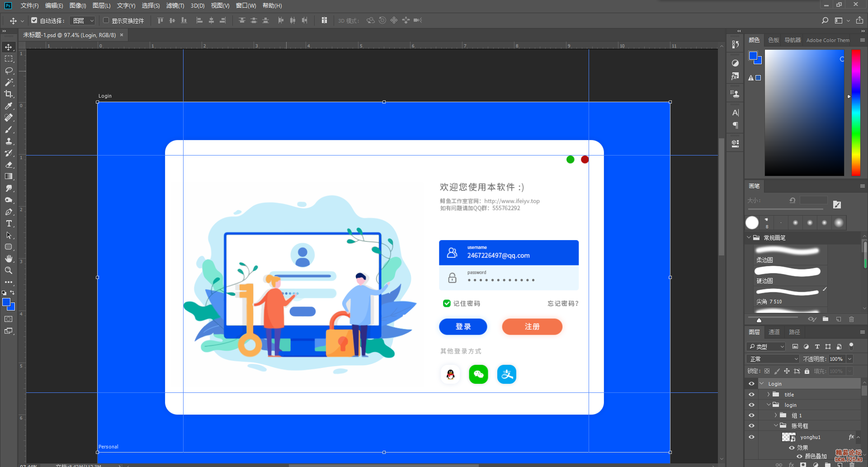Image resolution: width=868 pixels, height=467 pixels.
Task: Enable the 显示变换控件 checkbox
Action: tap(106, 20)
